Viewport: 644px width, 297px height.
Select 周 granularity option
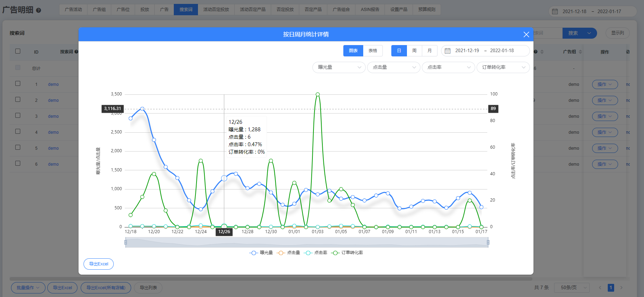pyautogui.click(x=414, y=51)
